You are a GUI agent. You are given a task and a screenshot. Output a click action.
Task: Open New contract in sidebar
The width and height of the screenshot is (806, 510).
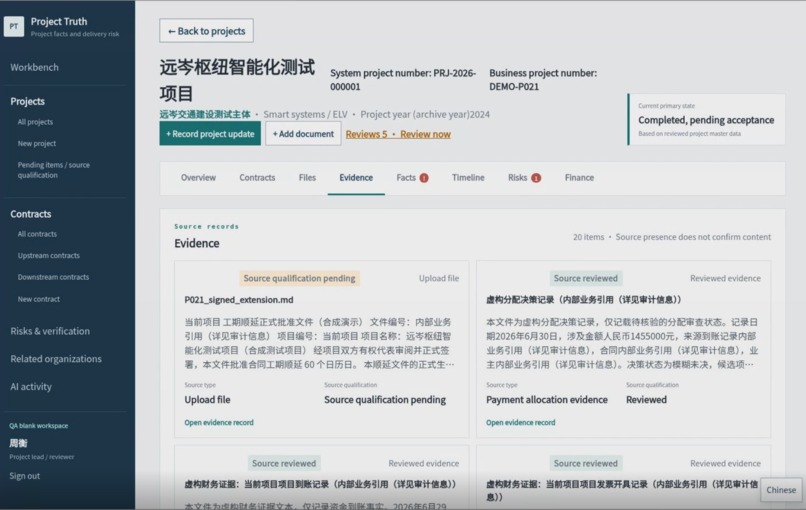point(39,299)
